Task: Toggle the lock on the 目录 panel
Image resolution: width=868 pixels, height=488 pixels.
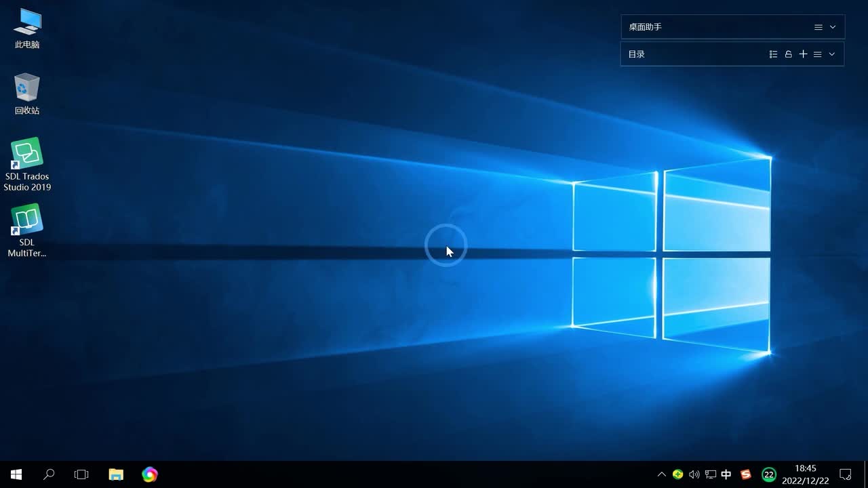Action: pyautogui.click(x=788, y=54)
